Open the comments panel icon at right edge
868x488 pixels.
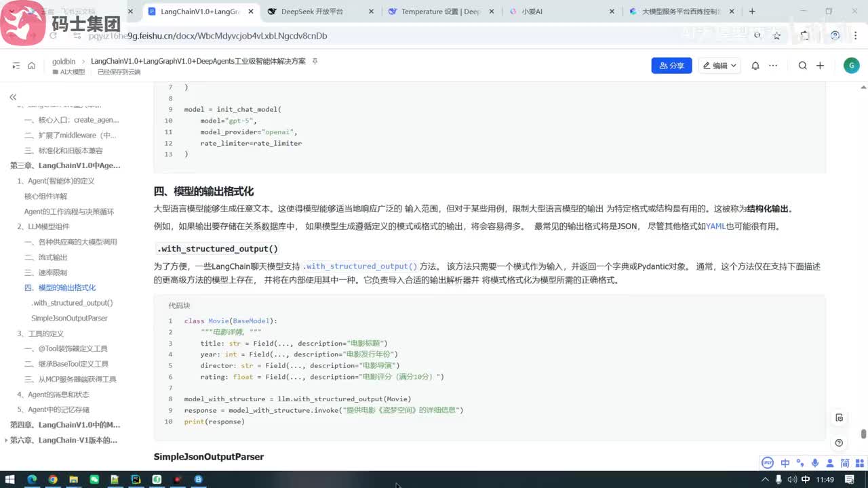(839, 418)
